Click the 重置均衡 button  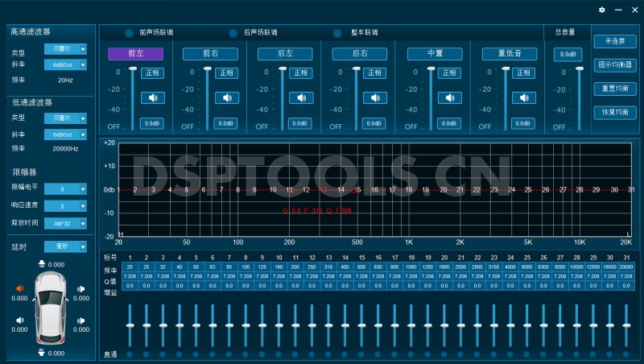click(615, 89)
